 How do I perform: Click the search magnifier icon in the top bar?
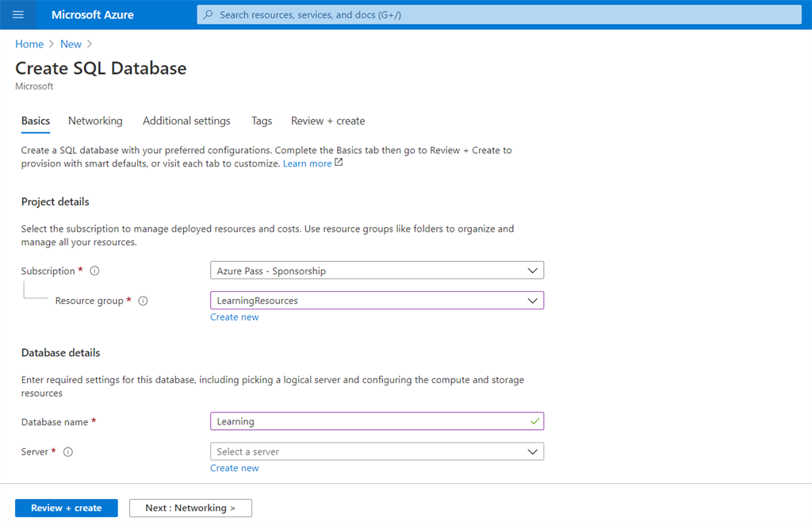207,14
